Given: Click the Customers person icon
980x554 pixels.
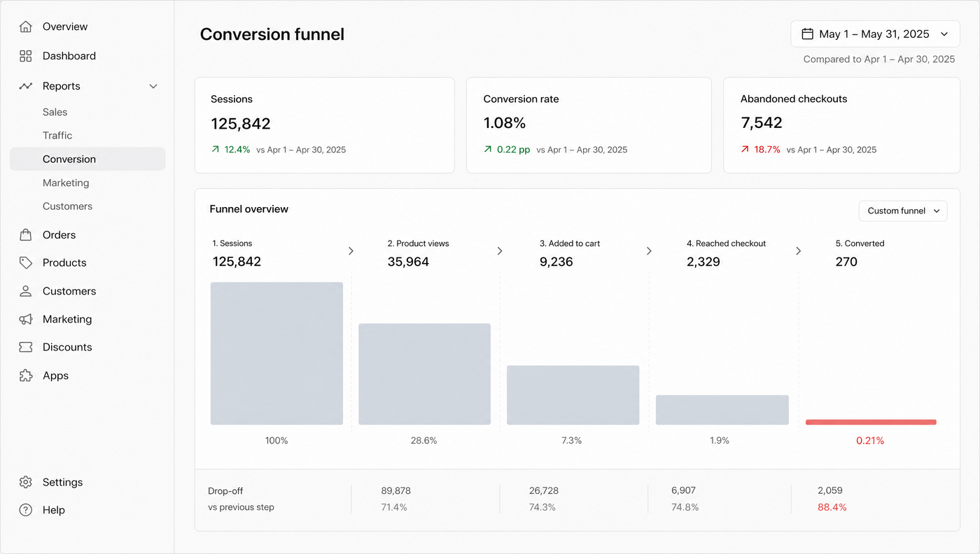Looking at the screenshot, I should [x=26, y=291].
